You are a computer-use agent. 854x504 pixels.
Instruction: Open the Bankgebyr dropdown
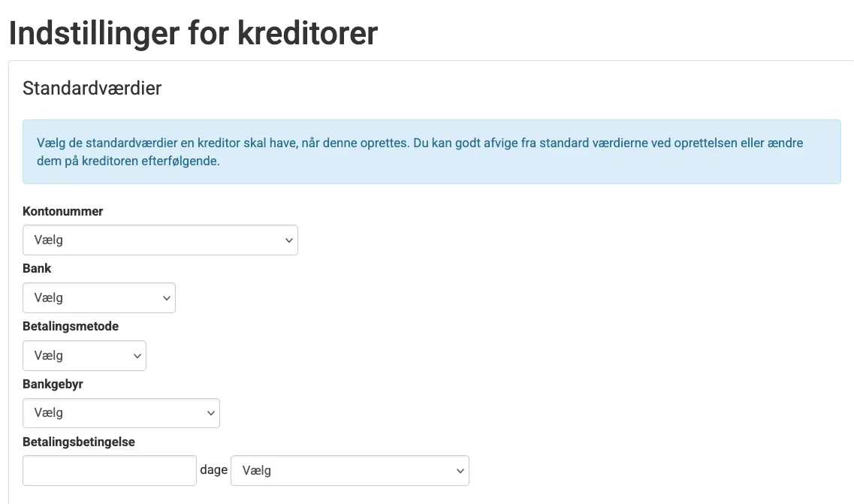[x=121, y=412]
